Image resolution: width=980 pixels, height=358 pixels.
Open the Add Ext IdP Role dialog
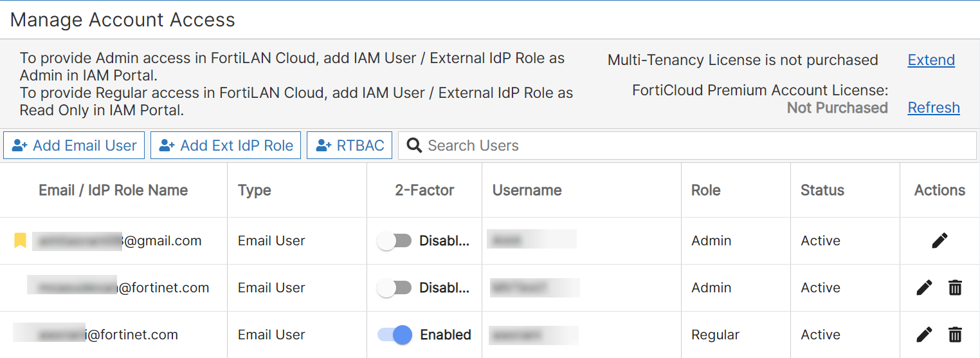pyautogui.click(x=226, y=146)
